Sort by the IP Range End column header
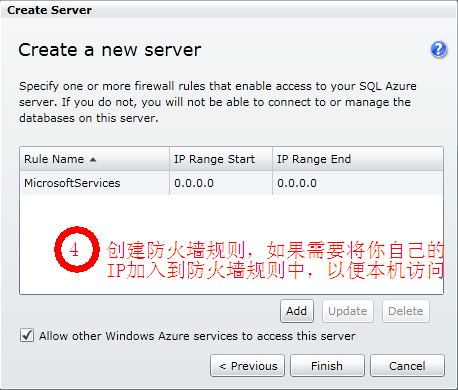This screenshot has height=390, width=458. point(358,159)
